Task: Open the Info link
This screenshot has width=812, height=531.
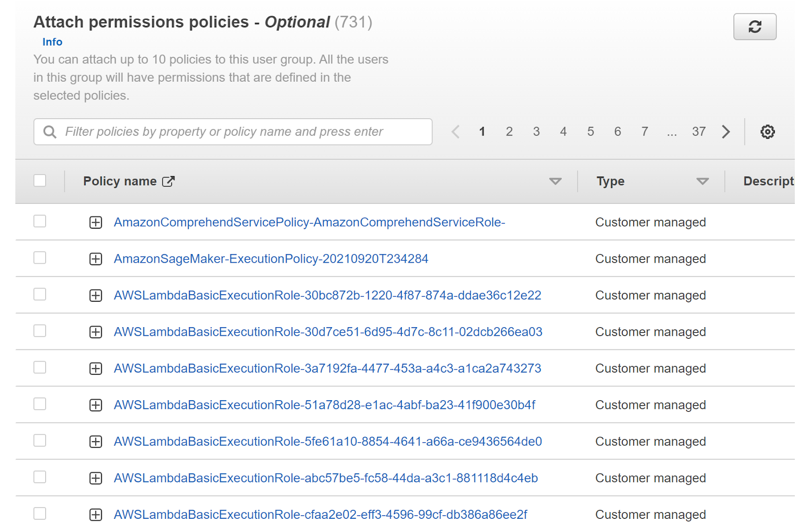Action: click(52, 42)
